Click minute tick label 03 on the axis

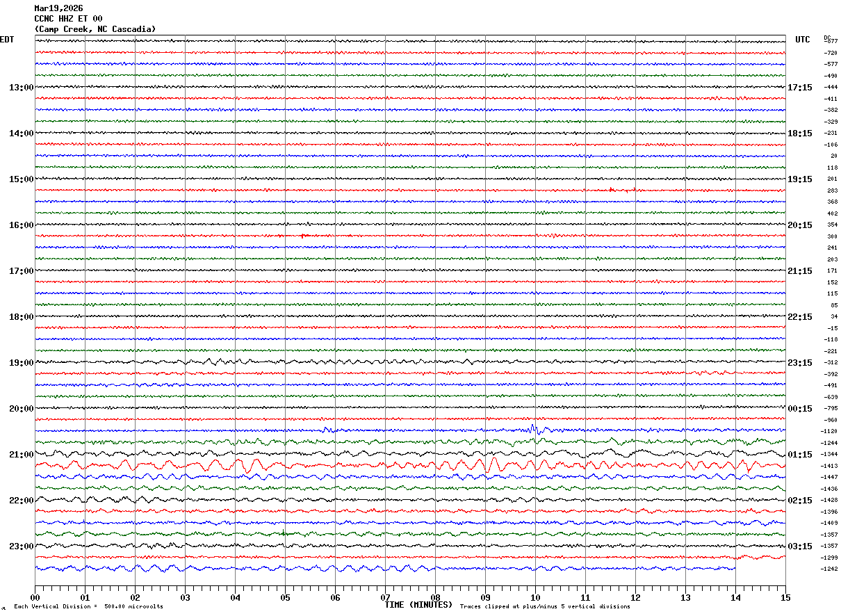185,597
